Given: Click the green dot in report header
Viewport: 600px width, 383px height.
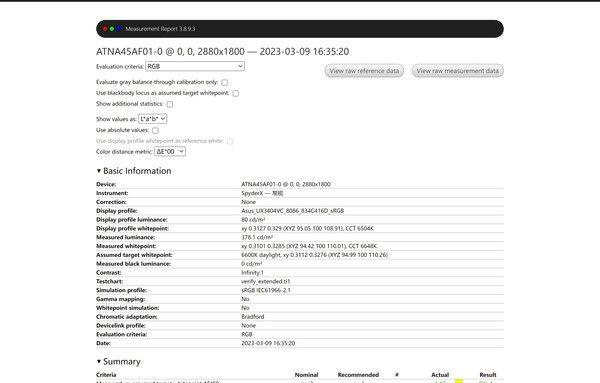Looking at the screenshot, I should pos(112,29).
